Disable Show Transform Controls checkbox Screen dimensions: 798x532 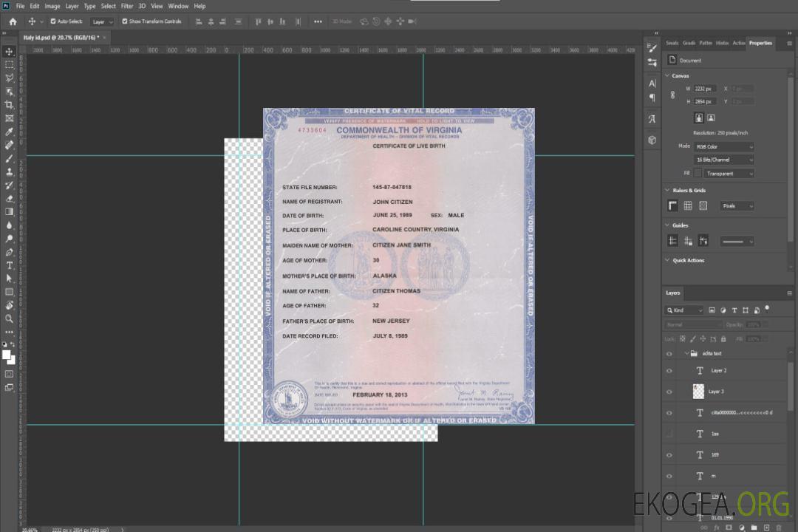[125, 21]
